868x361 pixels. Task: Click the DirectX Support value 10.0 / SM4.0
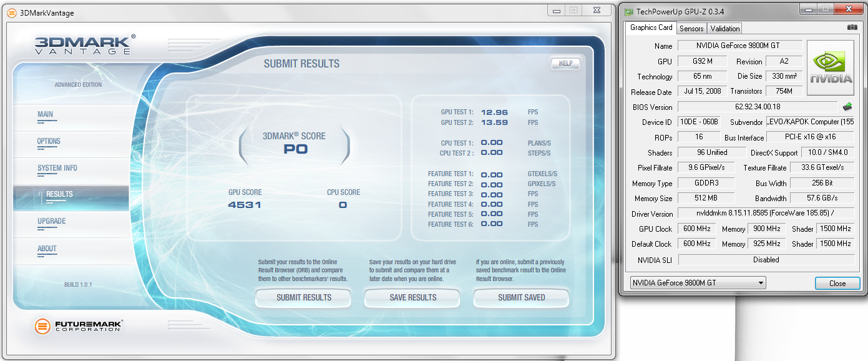[x=827, y=152]
